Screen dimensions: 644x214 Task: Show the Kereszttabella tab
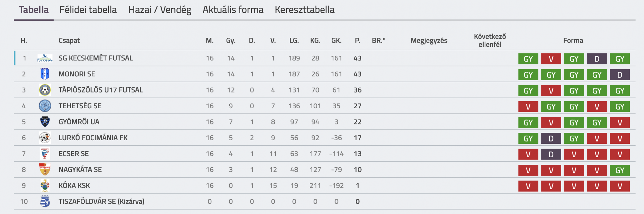click(305, 10)
